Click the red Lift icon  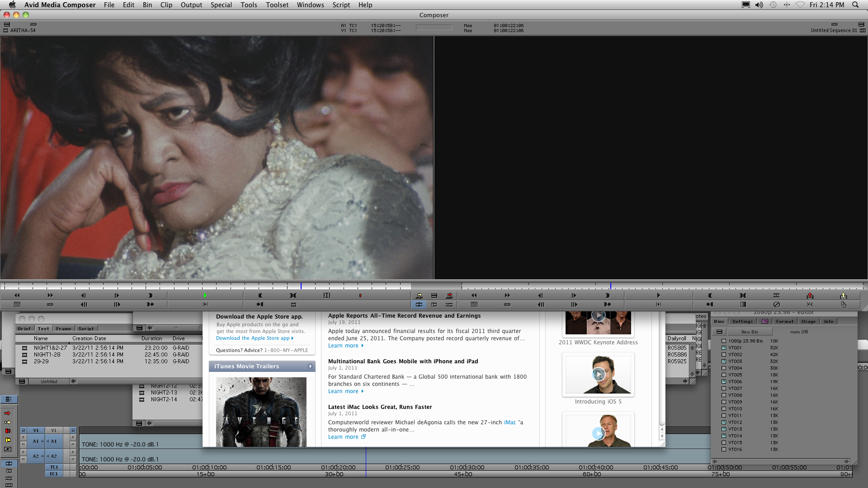tap(810, 296)
